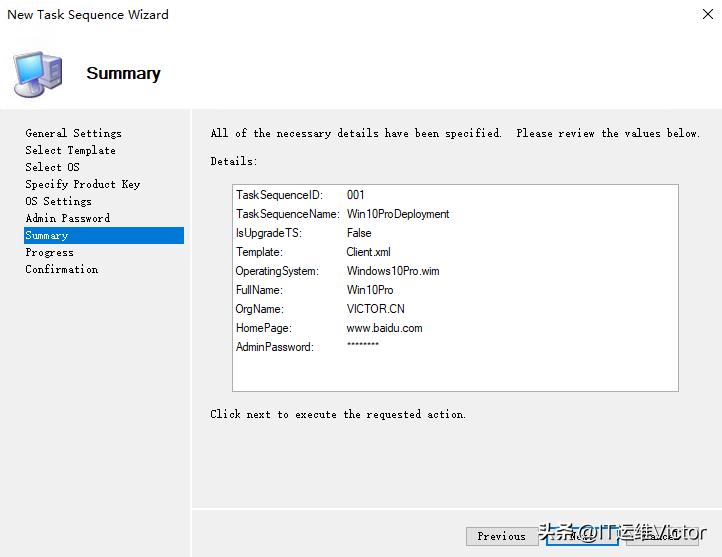Open the Admin Password step
This screenshot has width=722, height=557.
(x=68, y=218)
